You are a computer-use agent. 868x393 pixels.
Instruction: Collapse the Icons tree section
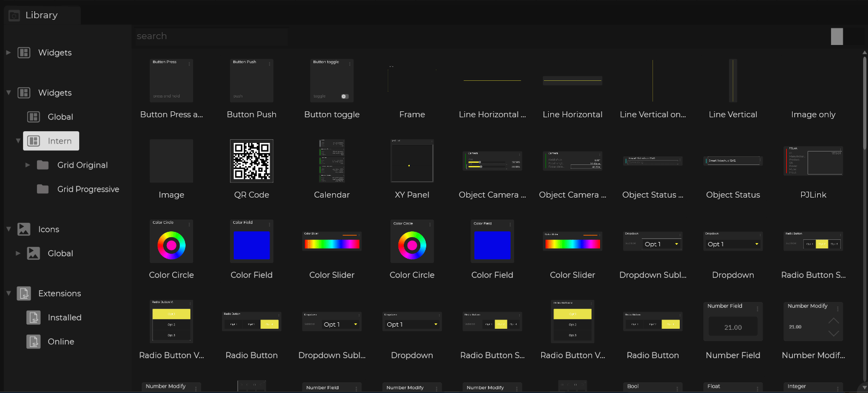click(9, 229)
